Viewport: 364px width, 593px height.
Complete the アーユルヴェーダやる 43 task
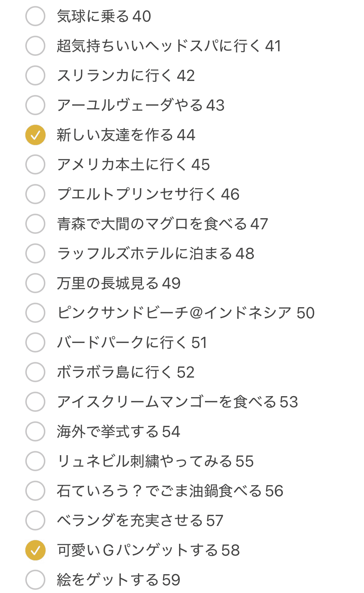(x=35, y=105)
